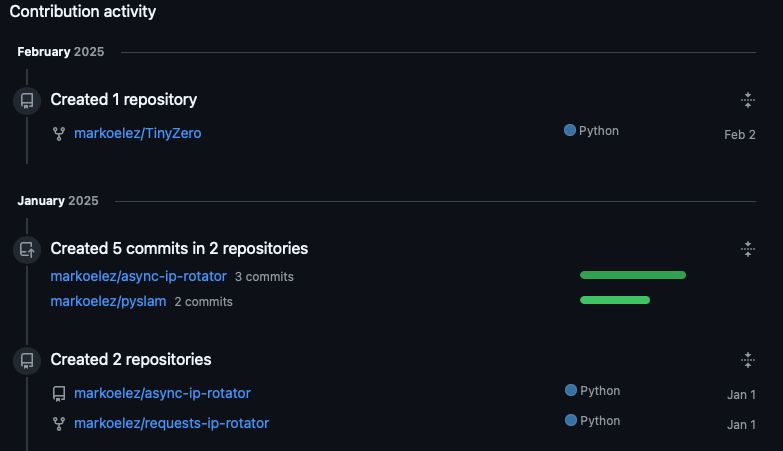
Task: Open markoelez/async-ip-rotator commits link
Action: [x=139, y=276]
